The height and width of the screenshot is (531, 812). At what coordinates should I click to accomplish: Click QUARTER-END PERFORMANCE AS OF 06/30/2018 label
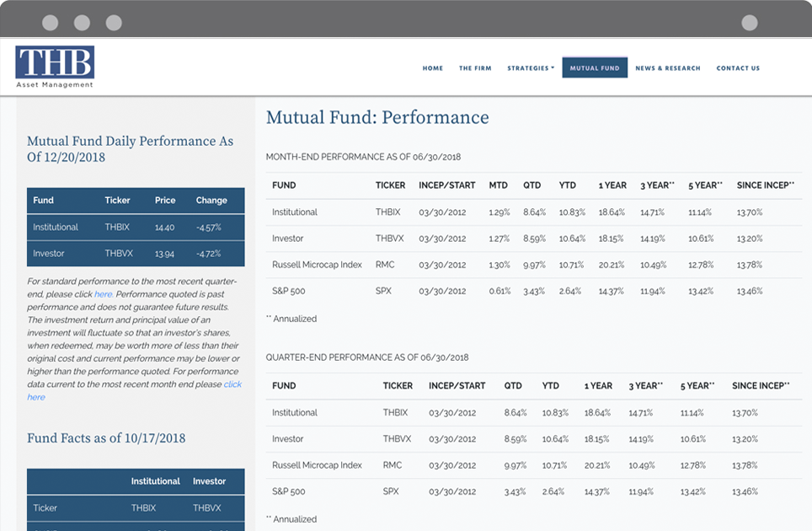tap(367, 357)
